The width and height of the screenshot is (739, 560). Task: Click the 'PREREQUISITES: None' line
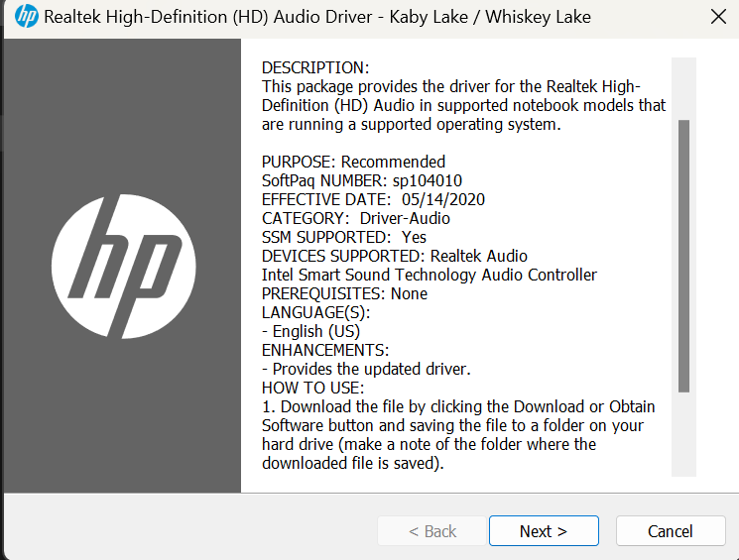[344, 294]
